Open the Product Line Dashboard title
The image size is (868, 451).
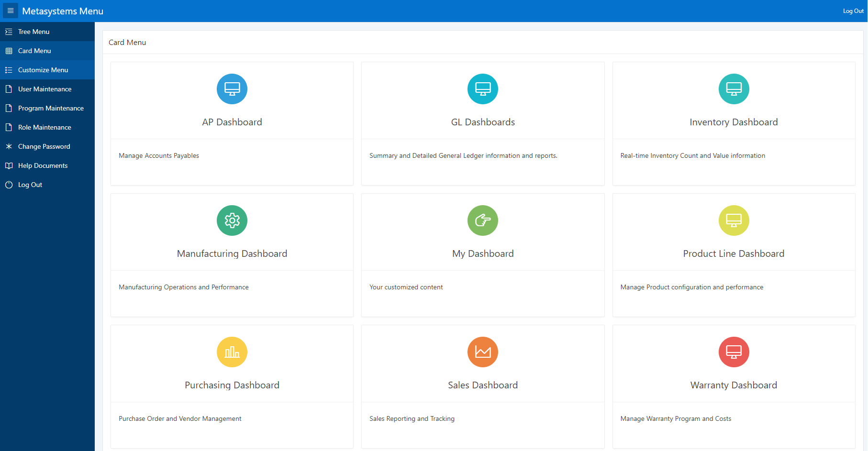coord(734,253)
